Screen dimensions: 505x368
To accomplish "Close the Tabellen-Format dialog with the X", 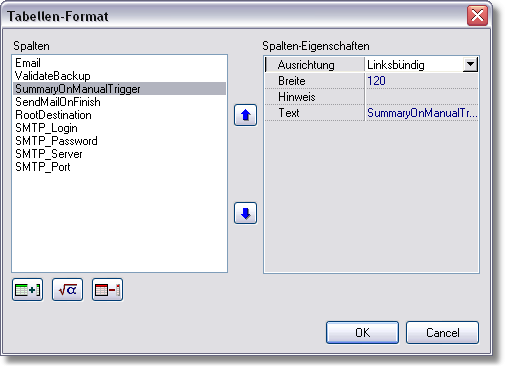I will click(477, 16).
